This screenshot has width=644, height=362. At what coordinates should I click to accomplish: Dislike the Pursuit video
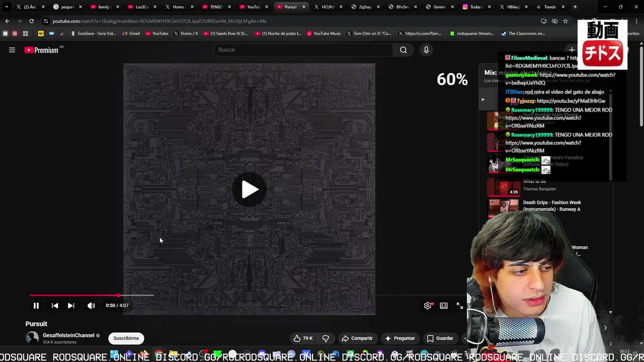[x=326, y=338]
